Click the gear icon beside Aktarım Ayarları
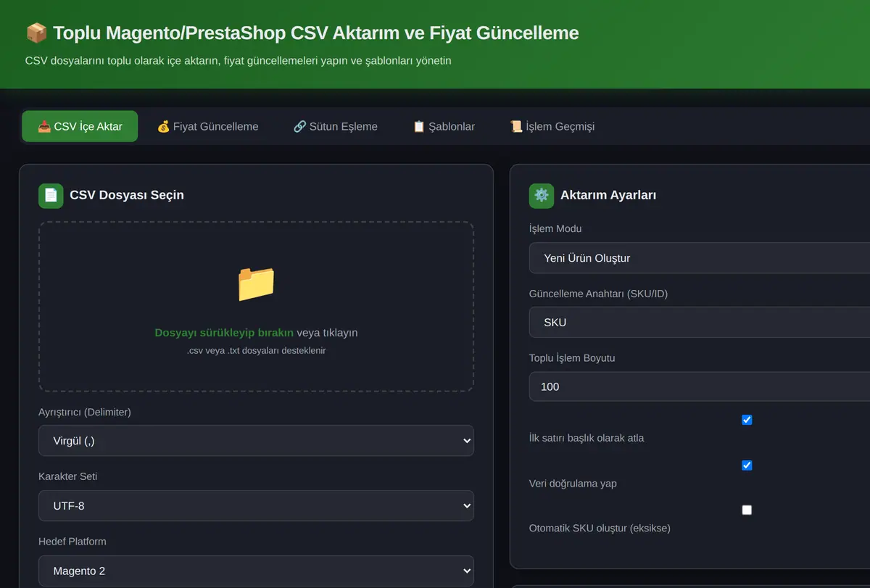Screen dimensions: 870x588 (542, 195)
